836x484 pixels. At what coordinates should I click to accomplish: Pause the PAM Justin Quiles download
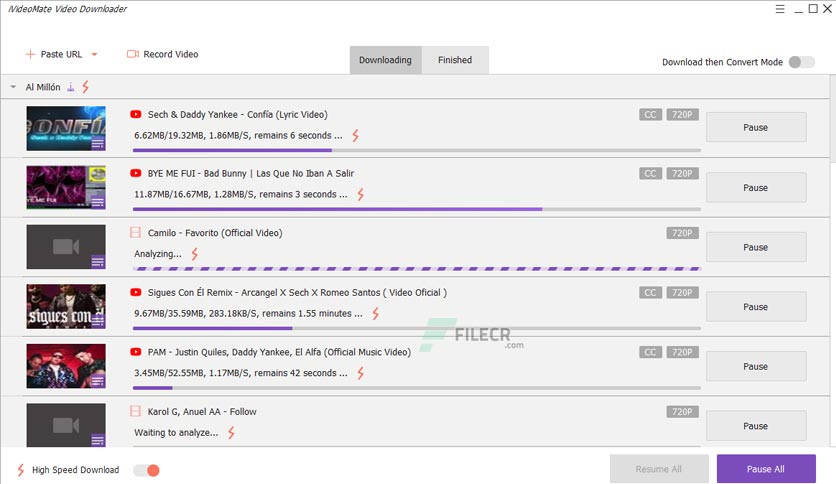[x=756, y=367]
